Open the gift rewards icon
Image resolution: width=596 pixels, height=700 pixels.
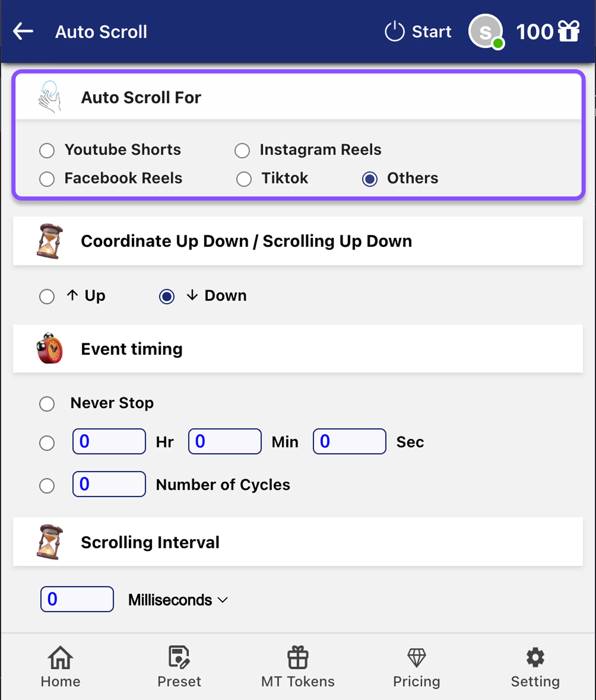(569, 31)
